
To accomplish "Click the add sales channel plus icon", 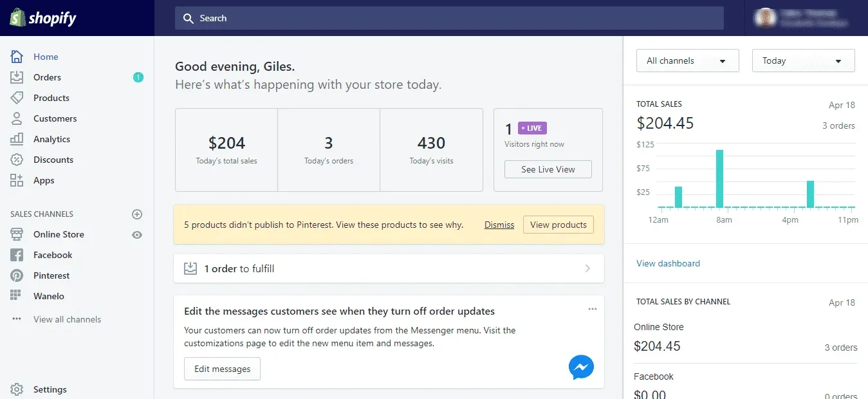I will click(136, 214).
